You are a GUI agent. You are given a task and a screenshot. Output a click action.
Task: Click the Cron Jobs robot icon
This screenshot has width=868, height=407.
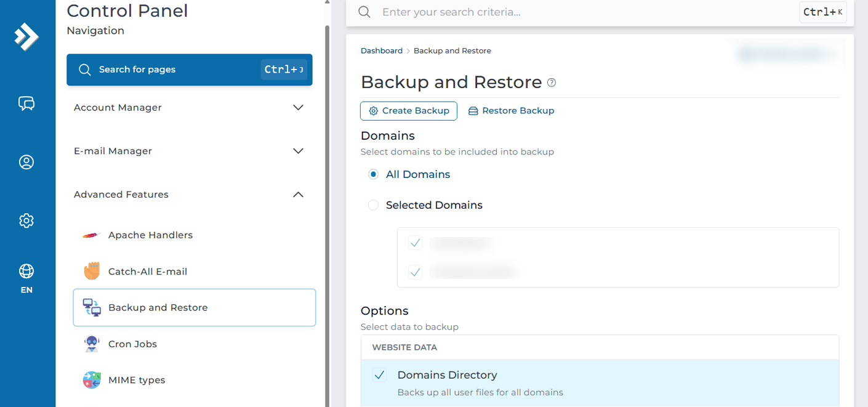(x=92, y=344)
